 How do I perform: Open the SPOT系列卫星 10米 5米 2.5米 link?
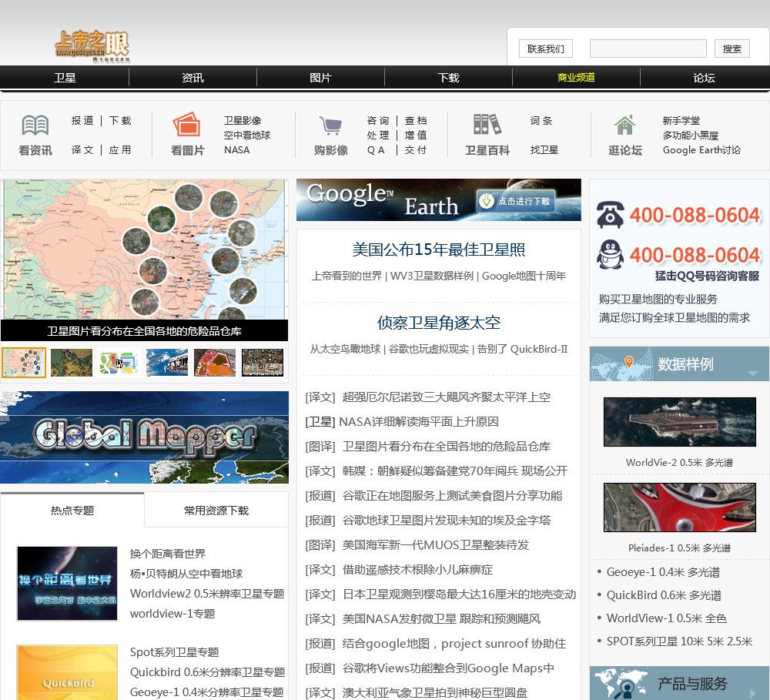point(679,641)
